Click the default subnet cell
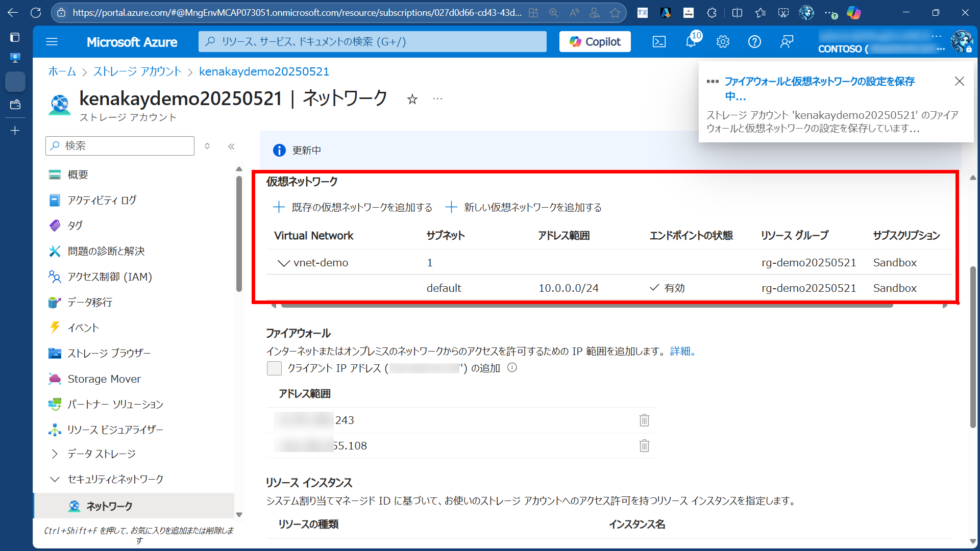 (444, 288)
